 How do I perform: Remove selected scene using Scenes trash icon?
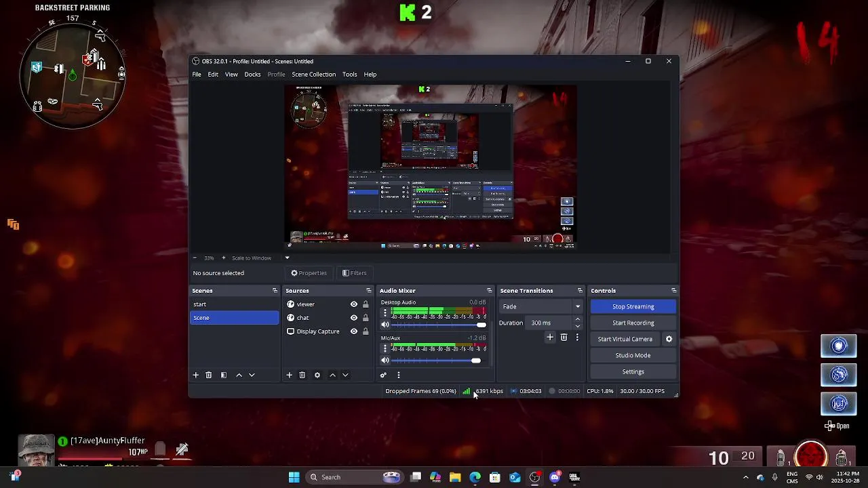[209, 375]
